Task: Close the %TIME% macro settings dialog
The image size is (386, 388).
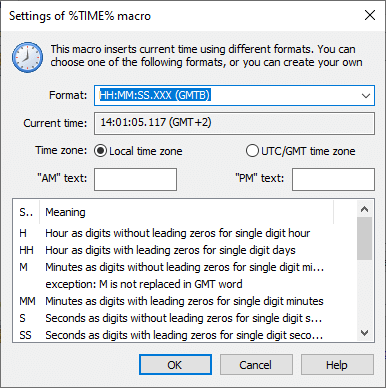Action: [x=370, y=15]
